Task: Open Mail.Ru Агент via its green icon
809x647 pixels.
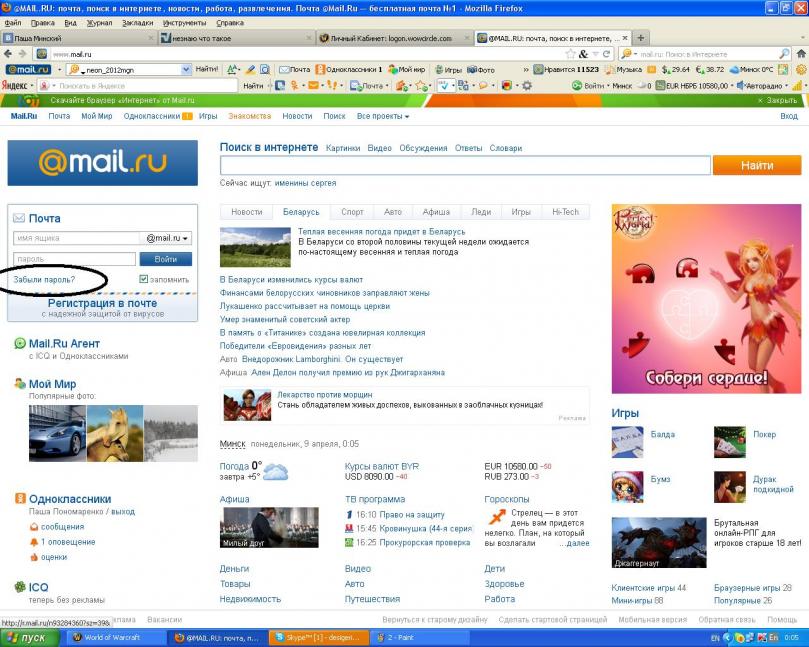Action: pos(20,343)
